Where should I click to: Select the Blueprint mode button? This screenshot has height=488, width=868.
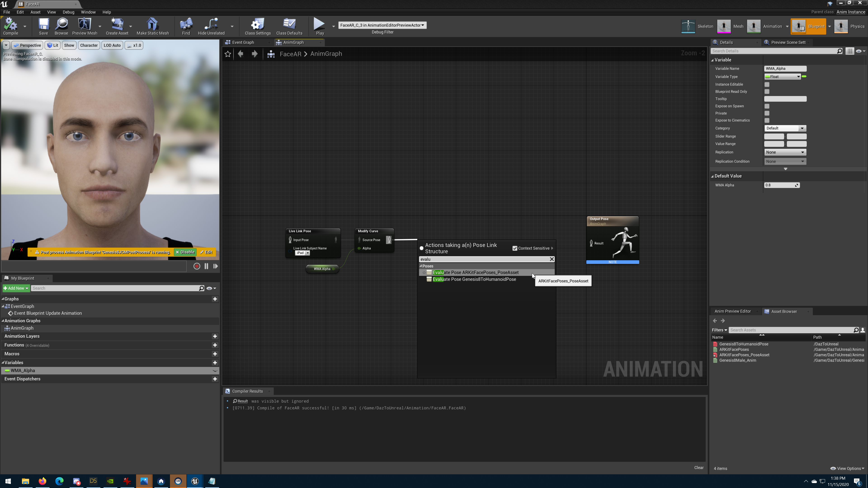[x=808, y=26]
